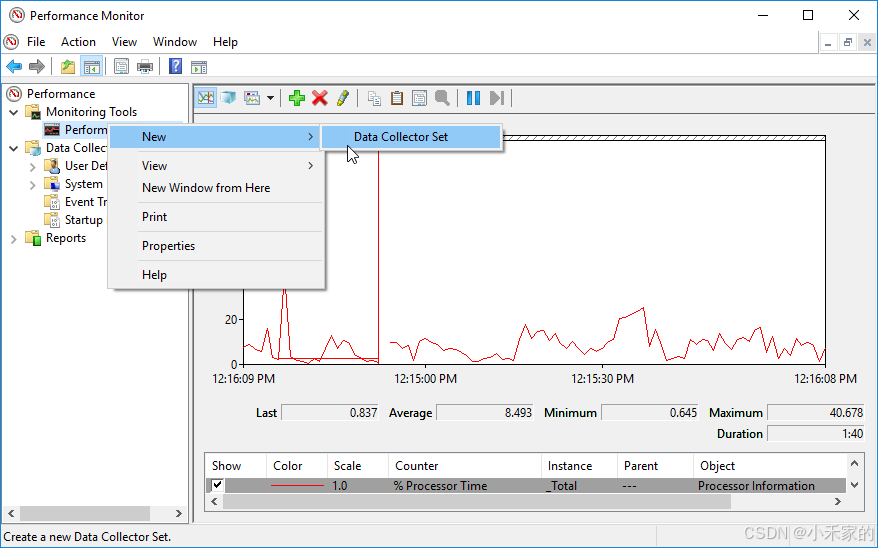The height and width of the screenshot is (548, 878).
Task: Expand the User Defined node
Action: (32, 167)
